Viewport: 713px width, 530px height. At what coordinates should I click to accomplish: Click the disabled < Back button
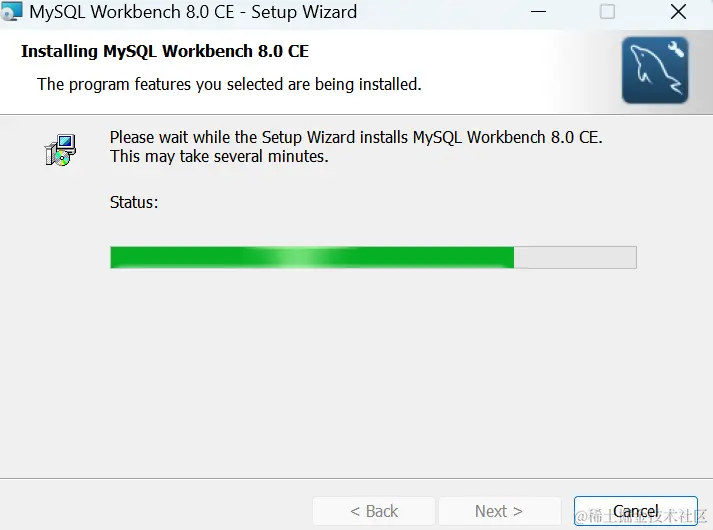(x=374, y=511)
